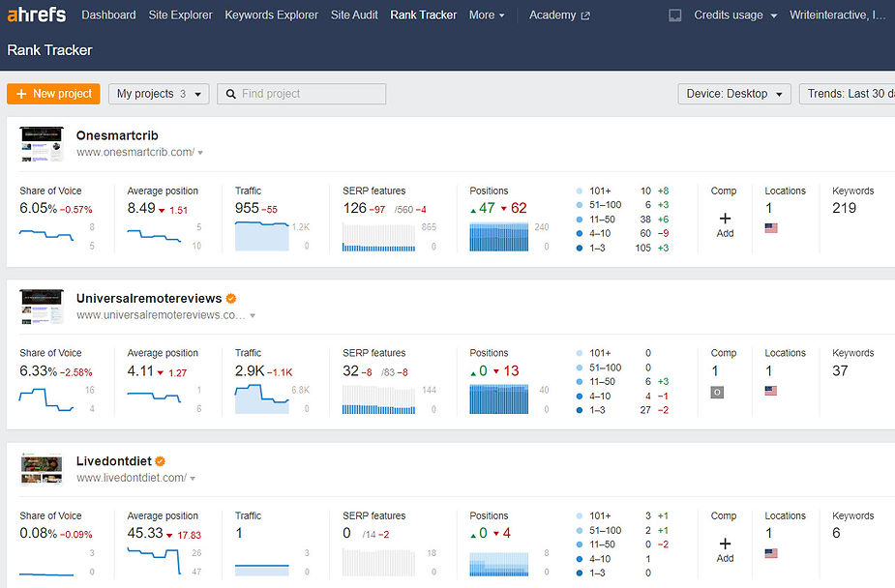
Task: Click Universalremotereviews 11–50 positions row
Action: (x=623, y=382)
